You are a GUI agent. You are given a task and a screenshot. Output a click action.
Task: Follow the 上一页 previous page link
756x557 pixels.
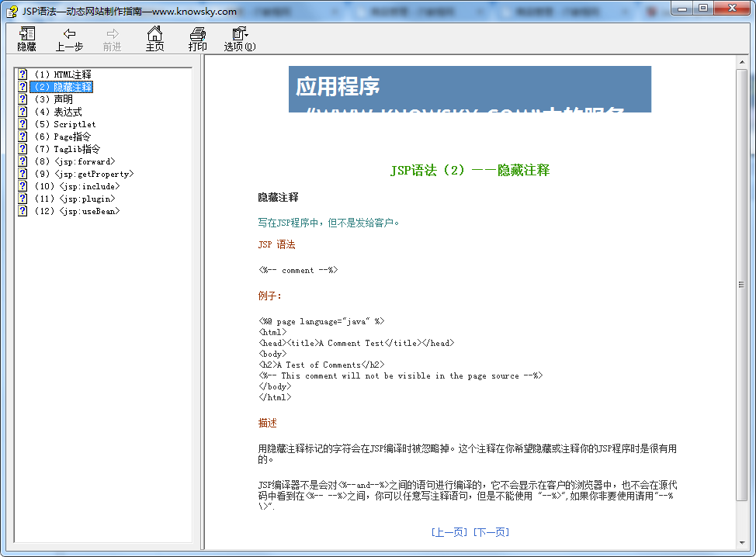point(449,532)
